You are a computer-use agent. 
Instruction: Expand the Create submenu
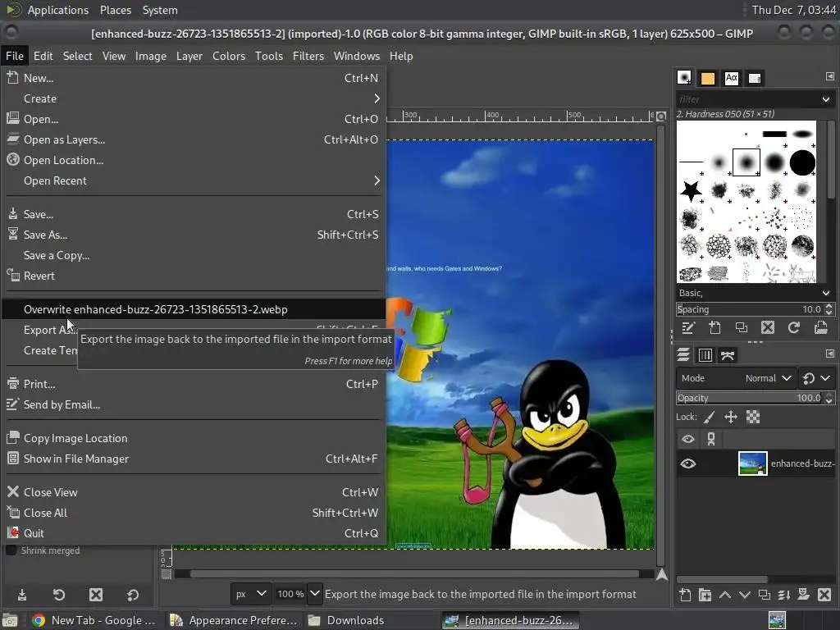193,98
